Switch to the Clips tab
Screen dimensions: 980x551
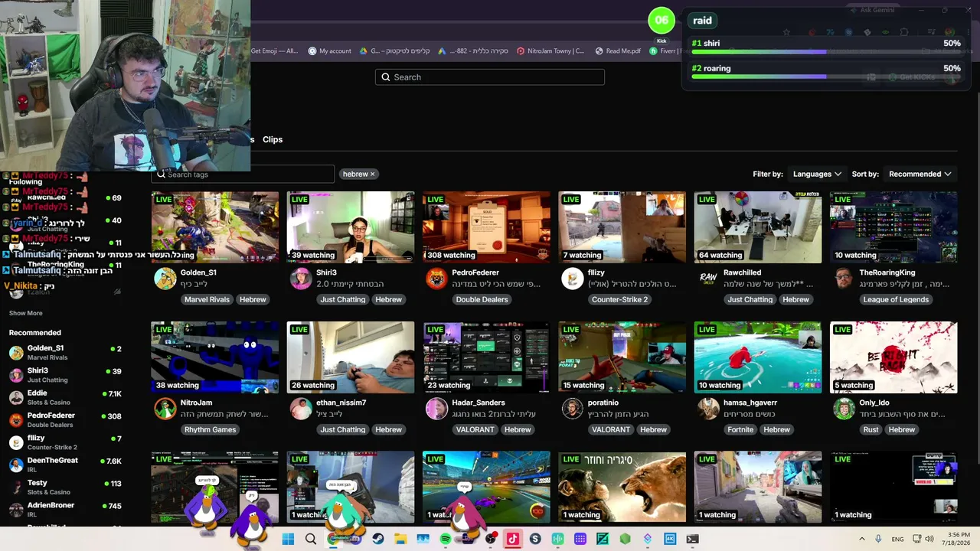[x=273, y=139]
